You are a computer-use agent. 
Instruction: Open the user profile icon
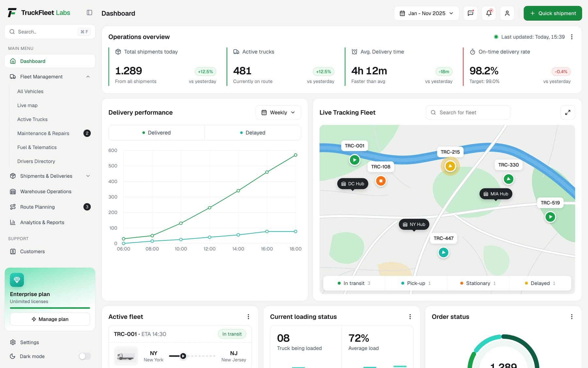(x=507, y=13)
